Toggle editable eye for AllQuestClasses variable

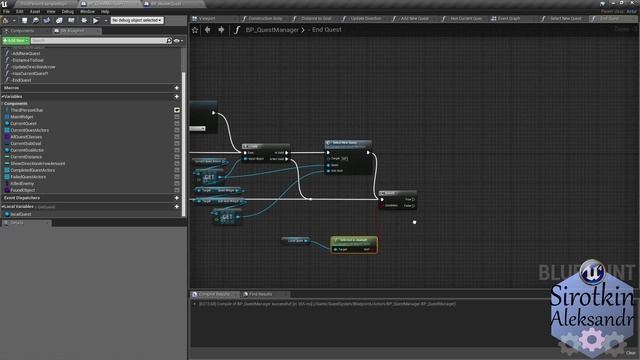coord(177,137)
